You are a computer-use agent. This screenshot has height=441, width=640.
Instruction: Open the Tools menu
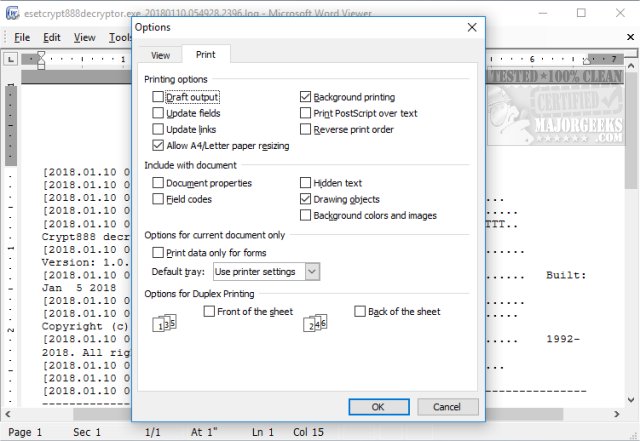point(119,38)
